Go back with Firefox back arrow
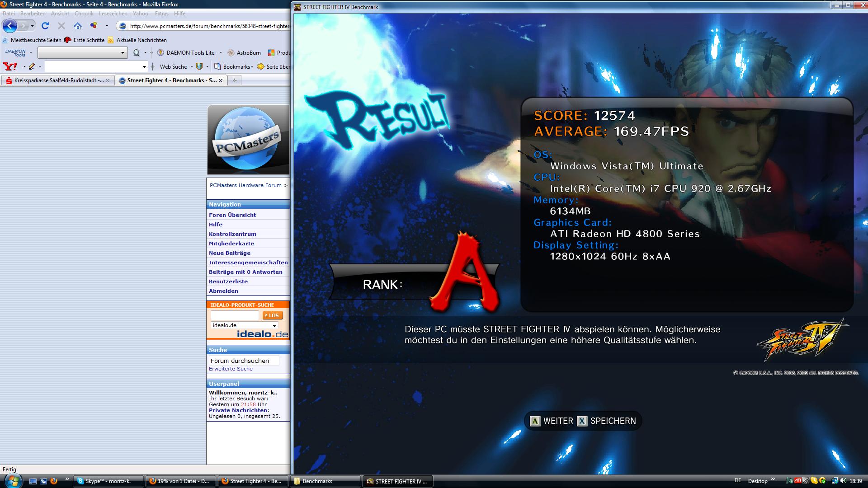This screenshot has height=488, width=868. point(9,26)
